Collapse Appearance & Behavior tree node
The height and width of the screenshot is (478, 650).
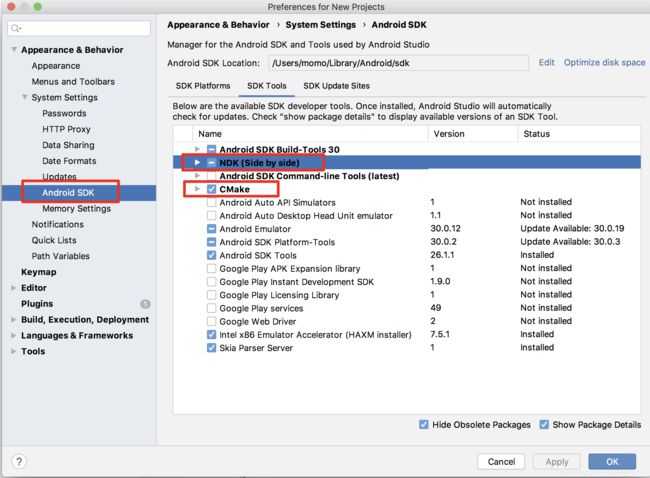[14, 50]
